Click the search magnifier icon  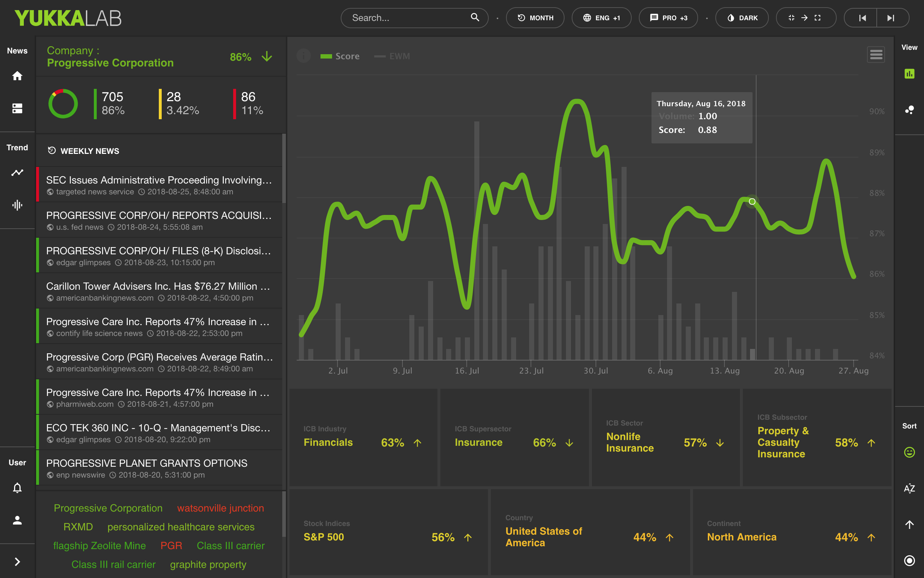tap(475, 18)
